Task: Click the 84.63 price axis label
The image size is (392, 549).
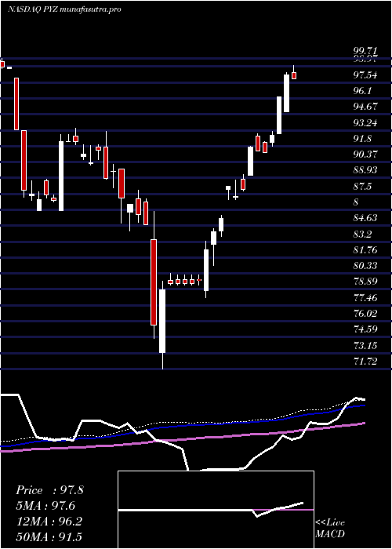Action: click(x=365, y=218)
